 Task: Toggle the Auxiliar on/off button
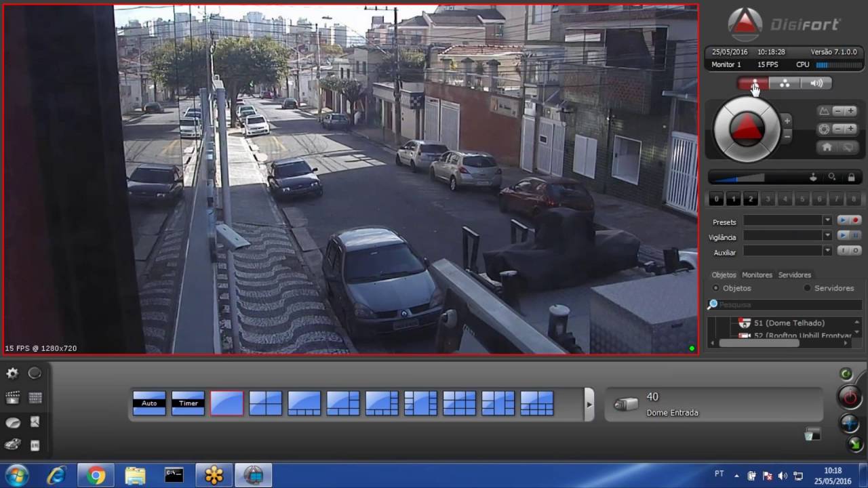pyautogui.click(x=849, y=251)
